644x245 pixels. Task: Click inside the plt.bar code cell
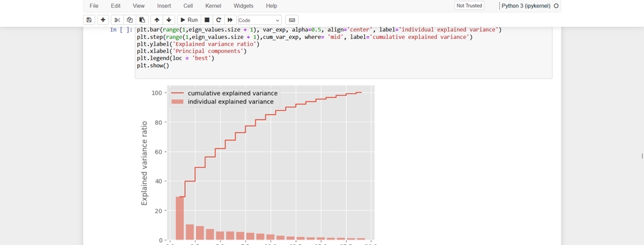coord(343,52)
